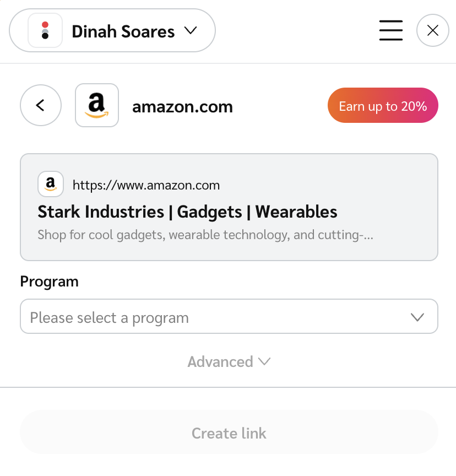Click the back arrow button
The image size is (456, 476).
pos(40,105)
